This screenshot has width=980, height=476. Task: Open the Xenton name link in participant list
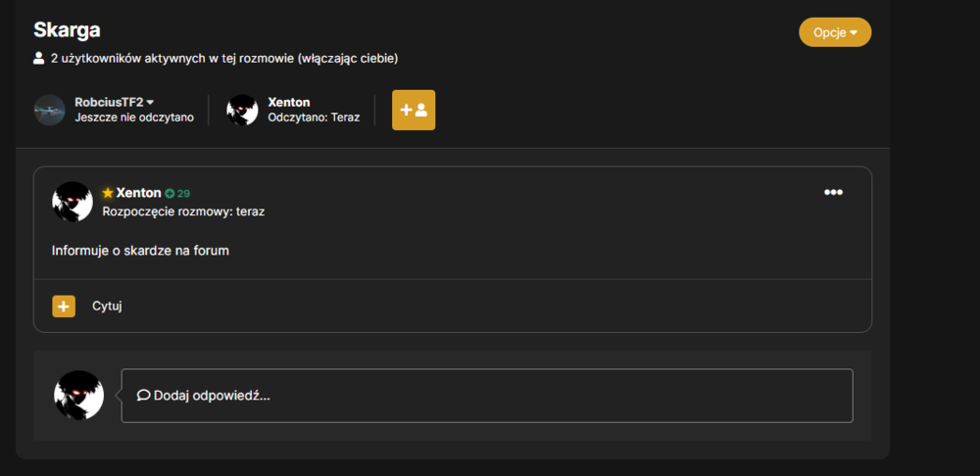[289, 103]
